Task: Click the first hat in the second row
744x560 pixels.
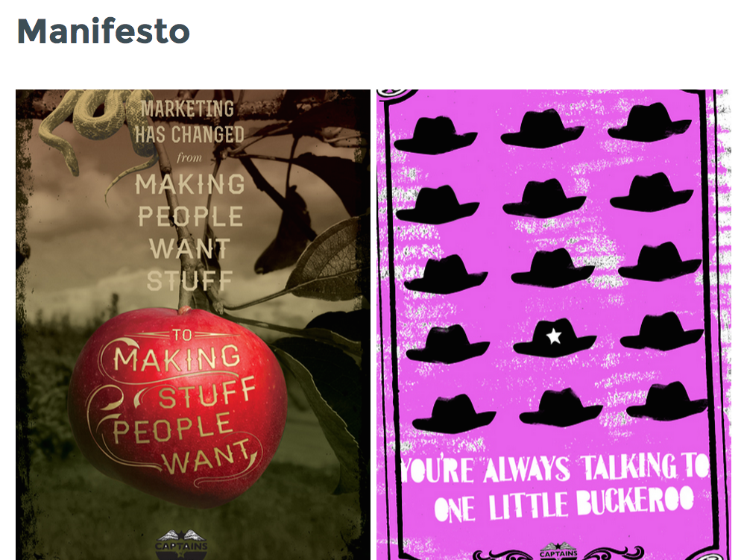Action: click(438, 204)
